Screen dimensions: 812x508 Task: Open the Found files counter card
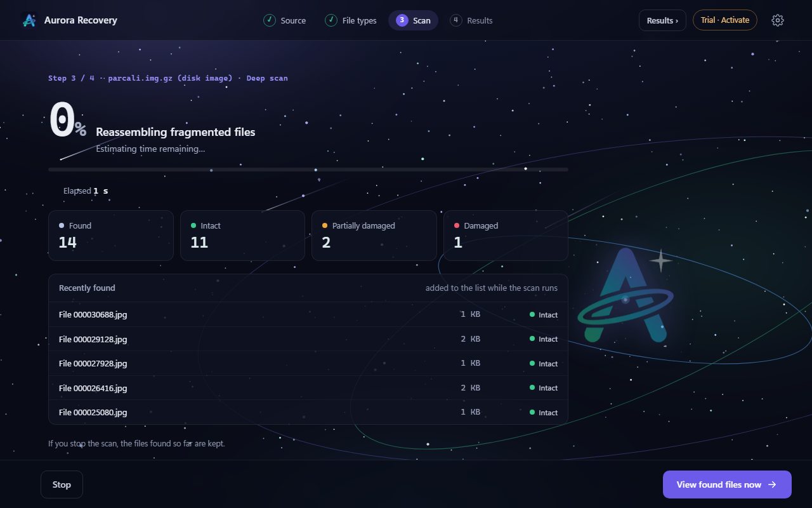(x=111, y=236)
